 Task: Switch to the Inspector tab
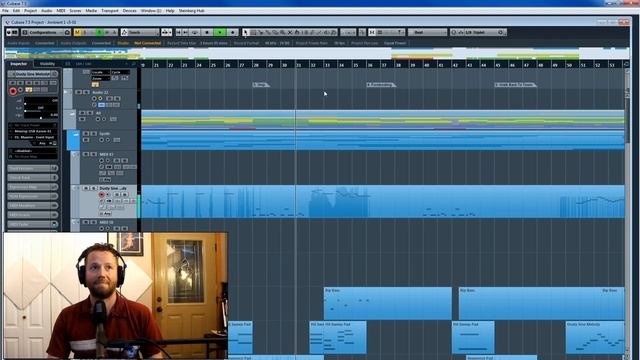[x=19, y=64]
